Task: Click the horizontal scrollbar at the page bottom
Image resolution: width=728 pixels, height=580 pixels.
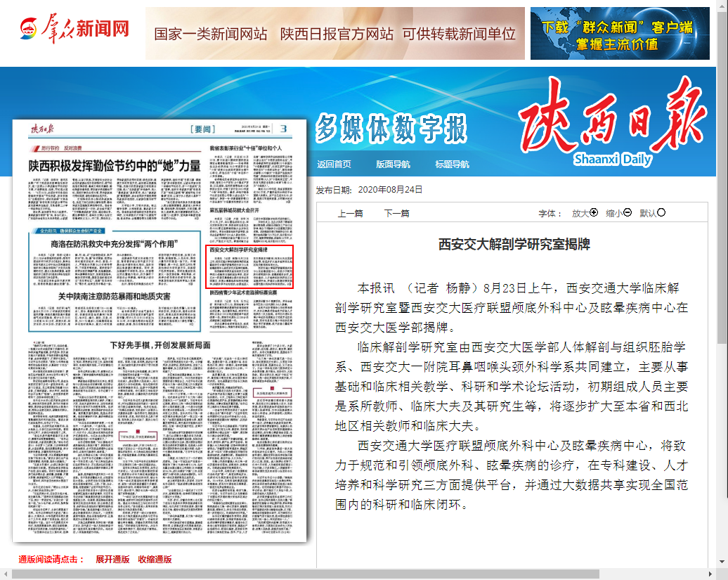Action: (302, 574)
